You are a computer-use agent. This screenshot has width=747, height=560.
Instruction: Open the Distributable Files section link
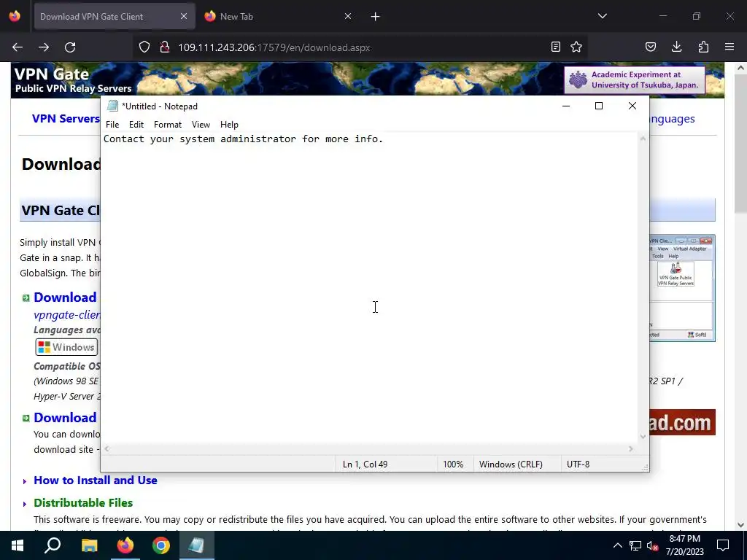click(83, 503)
